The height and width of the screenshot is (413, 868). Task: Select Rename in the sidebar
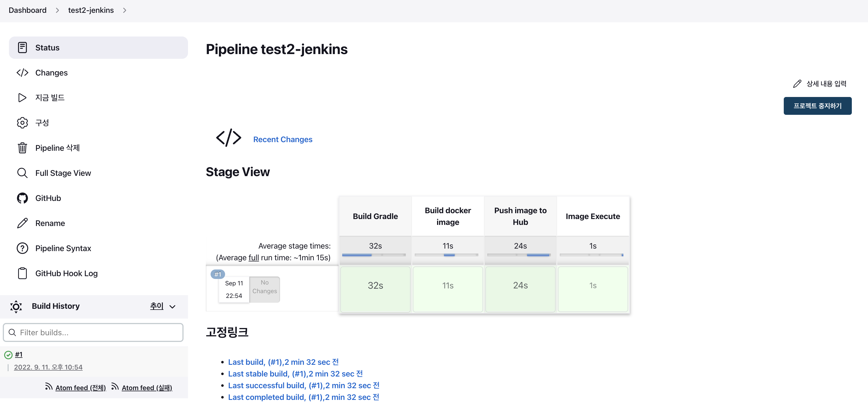click(98, 223)
